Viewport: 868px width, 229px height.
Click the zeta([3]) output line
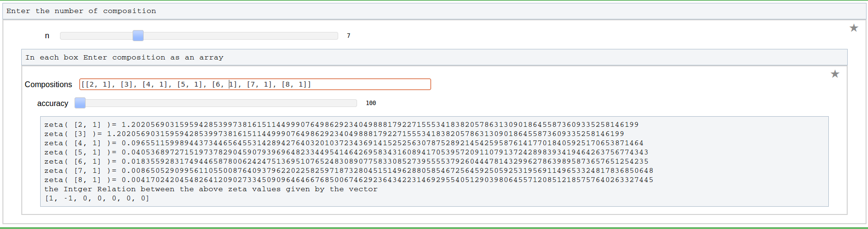point(334,134)
